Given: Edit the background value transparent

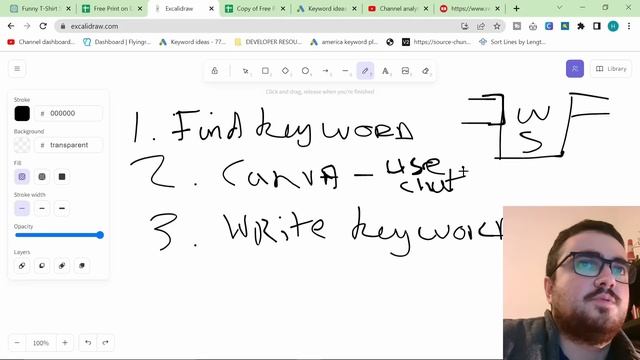Looking at the screenshot, I should click(68, 145).
